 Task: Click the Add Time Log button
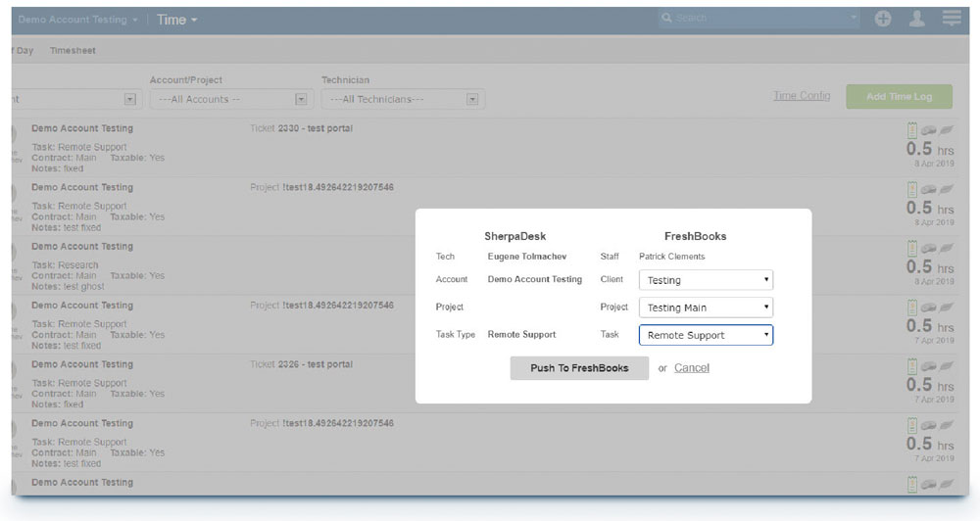pos(898,97)
